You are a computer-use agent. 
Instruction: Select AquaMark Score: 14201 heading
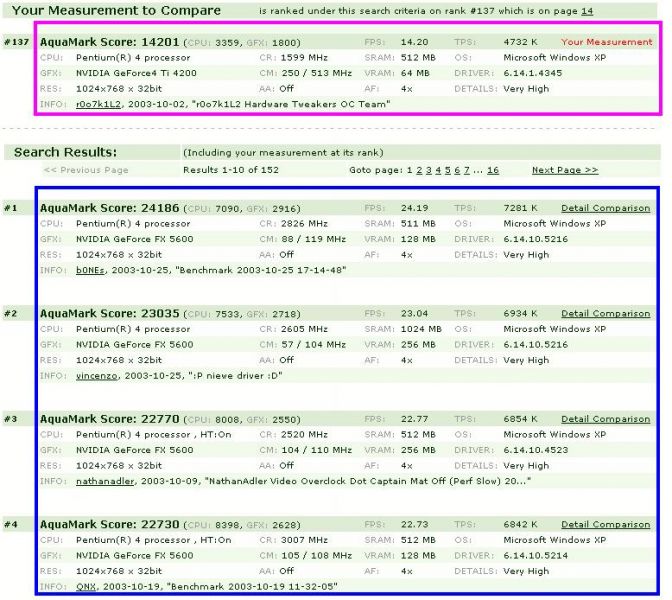click(109, 42)
